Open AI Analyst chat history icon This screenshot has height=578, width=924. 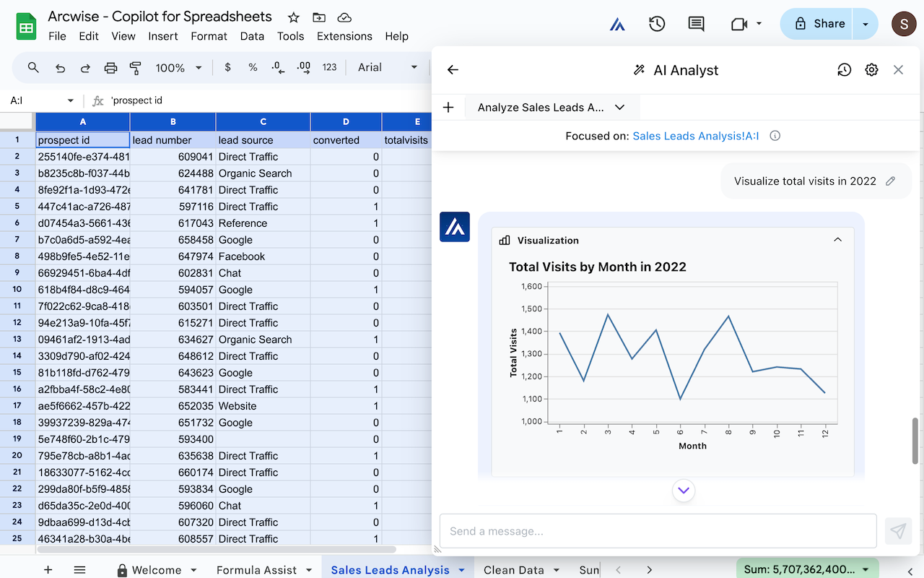point(844,70)
